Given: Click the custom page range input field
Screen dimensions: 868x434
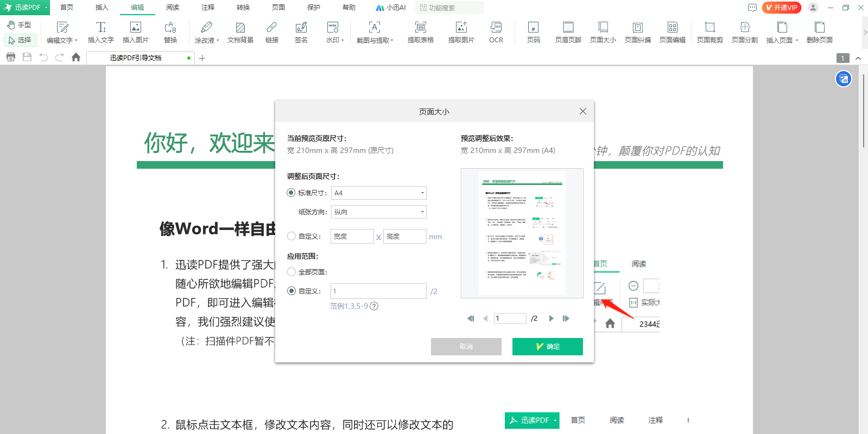Looking at the screenshot, I should 379,291.
